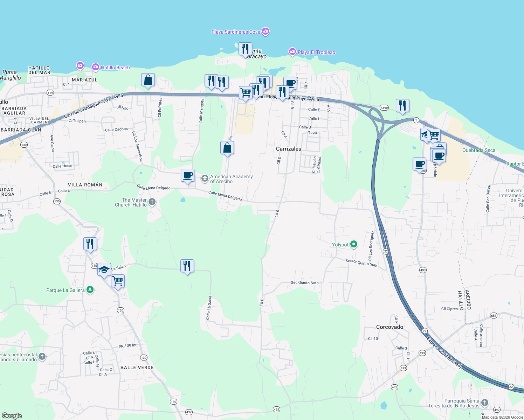
Task: Open the Hatillo Beach label link
Action: (116, 68)
